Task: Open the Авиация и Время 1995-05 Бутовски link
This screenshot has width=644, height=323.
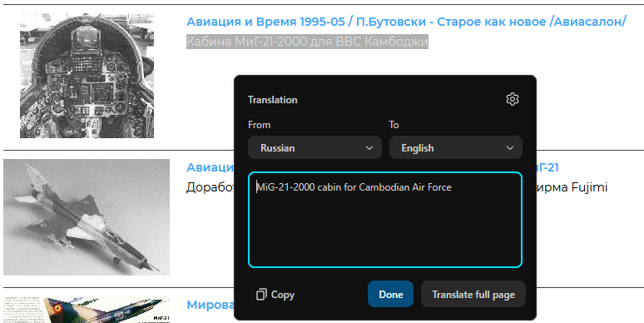Action: (406, 22)
